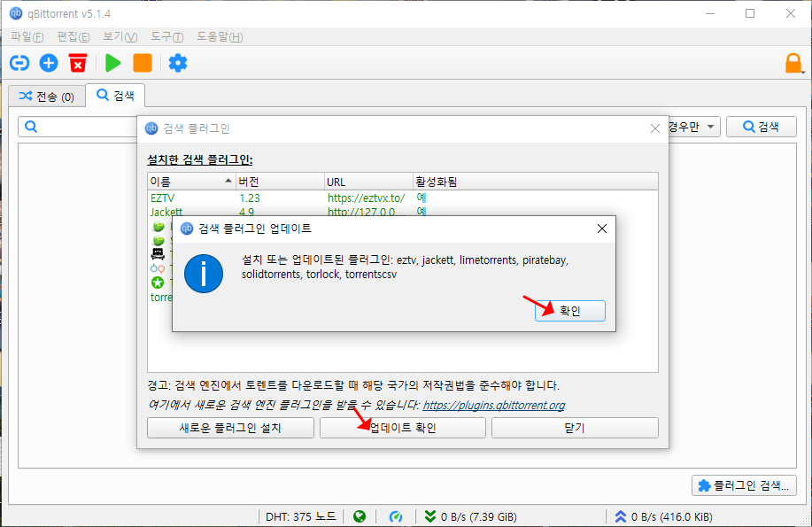Click the '새로운 플러그인 설치' button
The height and width of the screenshot is (527, 812).
(229, 428)
